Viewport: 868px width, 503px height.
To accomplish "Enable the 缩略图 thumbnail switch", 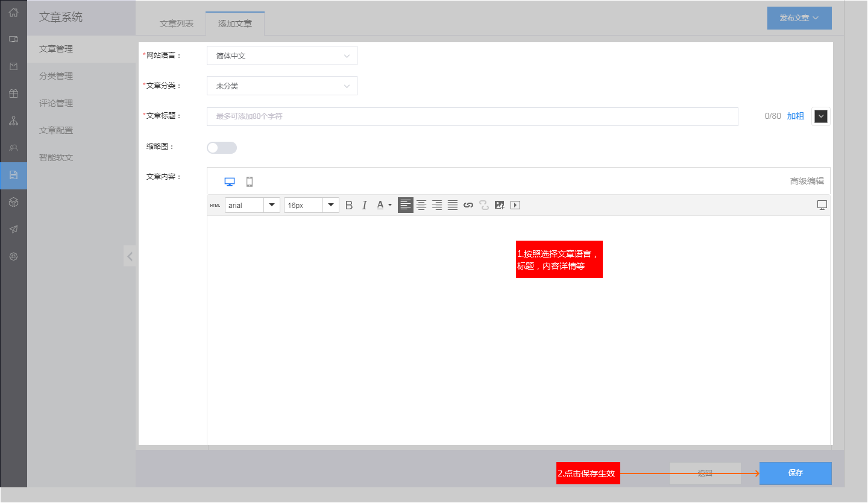I will click(x=222, y=148).
